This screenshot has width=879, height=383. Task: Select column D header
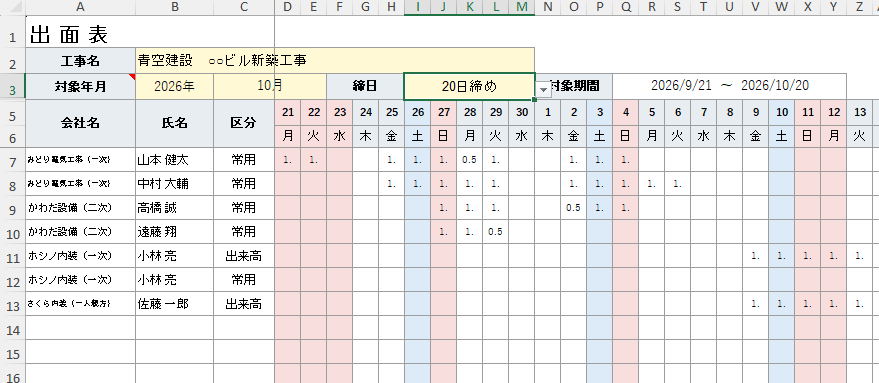tap(288, 7)
